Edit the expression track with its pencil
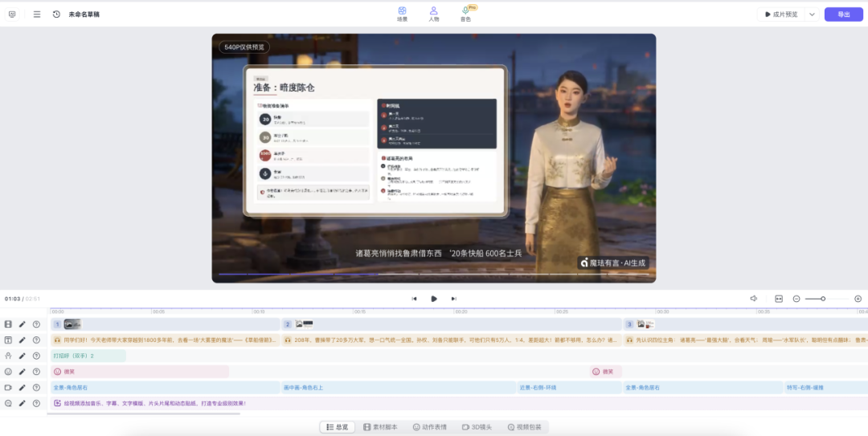This screenshot has width=868, height=436. point(23,372)
